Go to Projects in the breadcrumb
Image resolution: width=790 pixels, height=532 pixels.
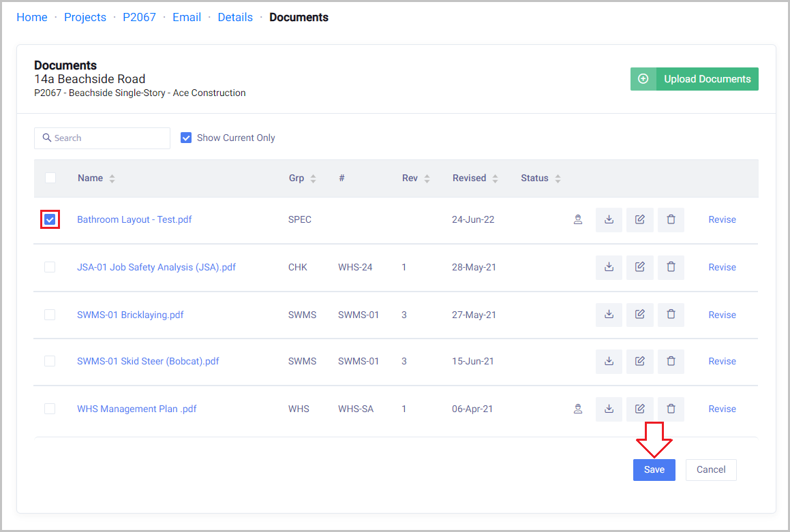point(85,18)
